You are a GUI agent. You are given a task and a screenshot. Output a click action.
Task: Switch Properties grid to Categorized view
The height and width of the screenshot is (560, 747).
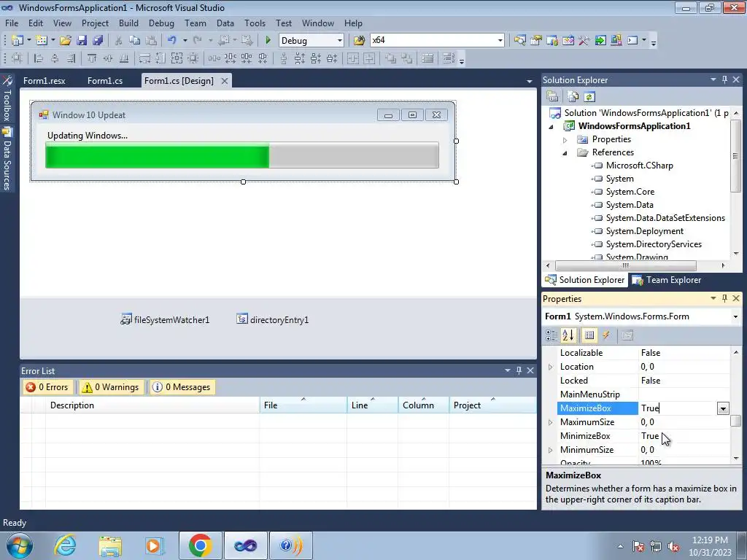click(x=551, y=335)
